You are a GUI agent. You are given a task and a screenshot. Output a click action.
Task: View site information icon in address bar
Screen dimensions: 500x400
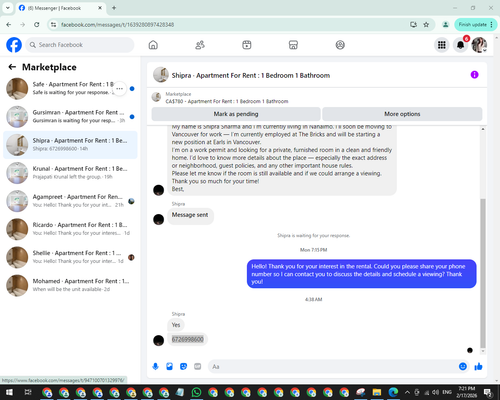tap(53, 24)
